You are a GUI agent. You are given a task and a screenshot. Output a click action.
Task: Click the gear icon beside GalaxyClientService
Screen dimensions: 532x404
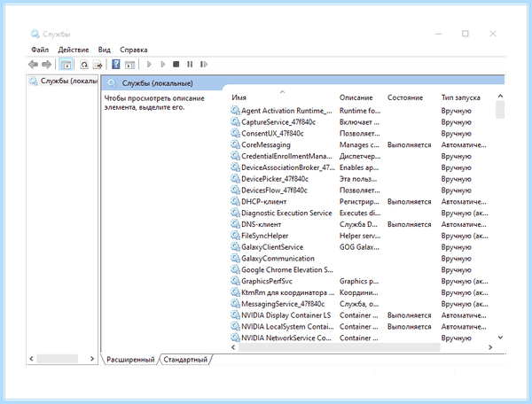pyautogui.click(x=235, y=246)
